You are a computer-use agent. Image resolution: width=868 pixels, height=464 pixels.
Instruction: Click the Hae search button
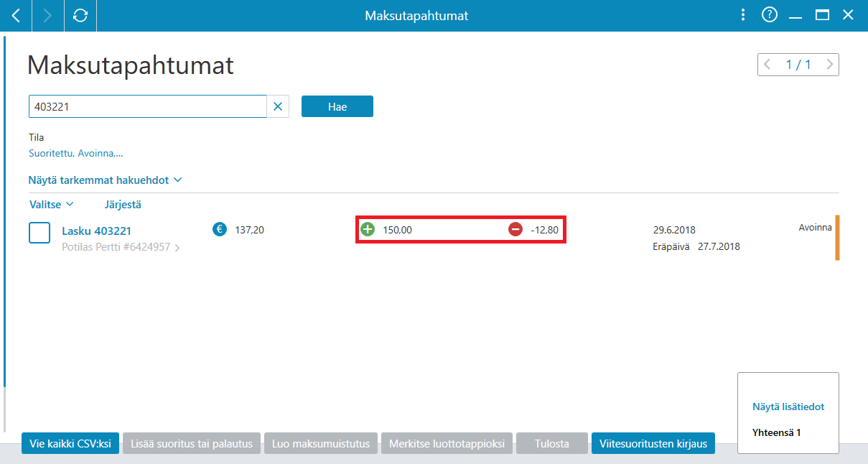coord(337,106)
